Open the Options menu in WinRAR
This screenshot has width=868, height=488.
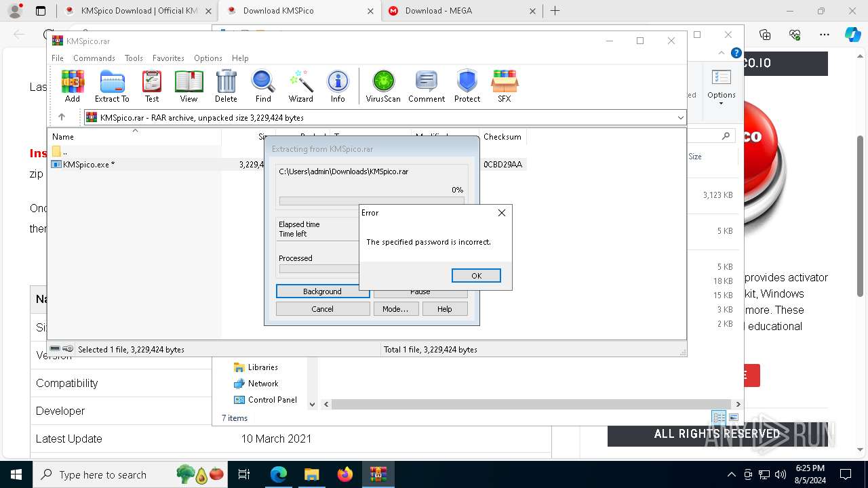tap(208, 58)
